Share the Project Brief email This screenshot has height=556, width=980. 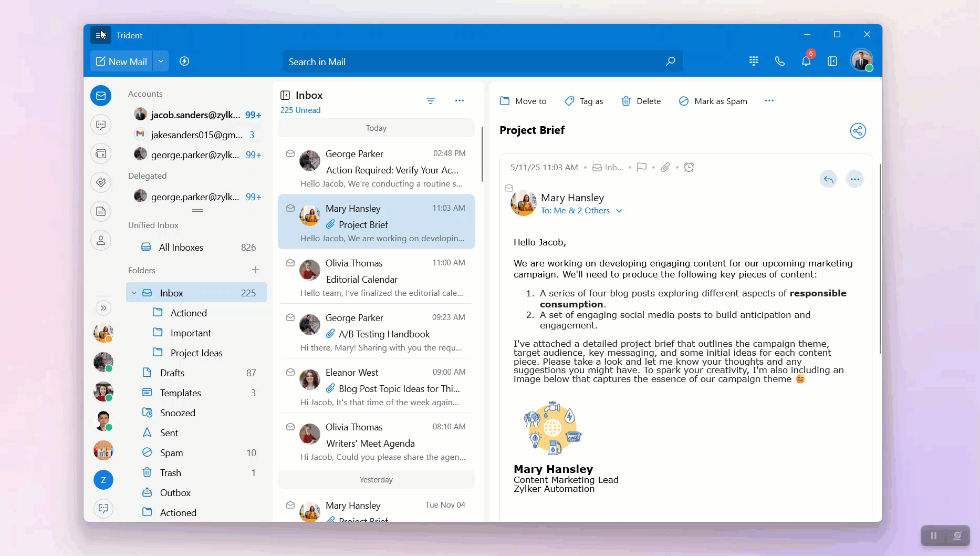(x=858, y=131)
